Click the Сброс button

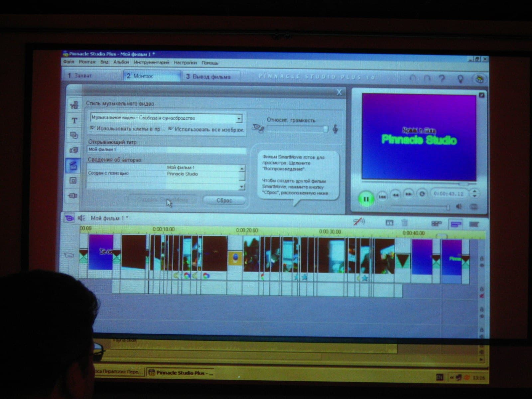click(224, 200)
